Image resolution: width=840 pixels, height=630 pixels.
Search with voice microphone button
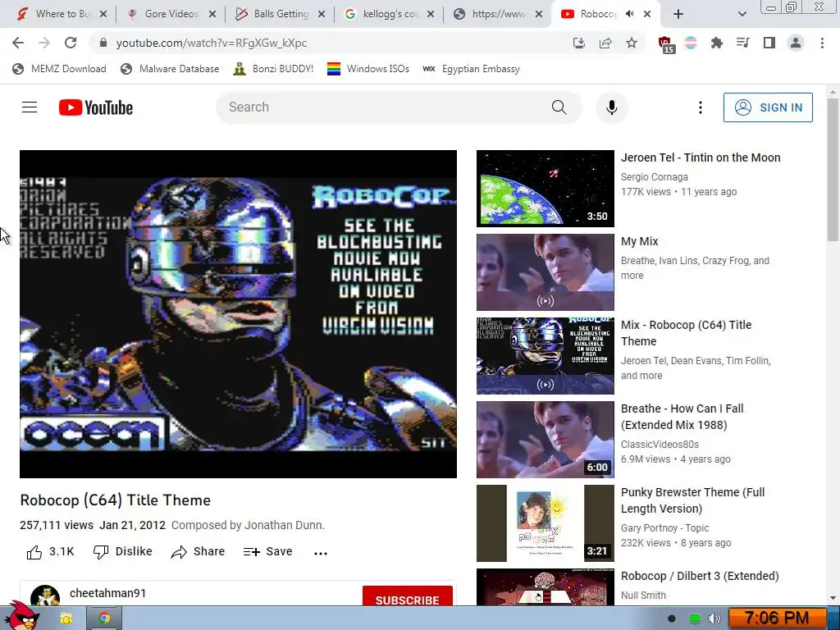[612, 107]
